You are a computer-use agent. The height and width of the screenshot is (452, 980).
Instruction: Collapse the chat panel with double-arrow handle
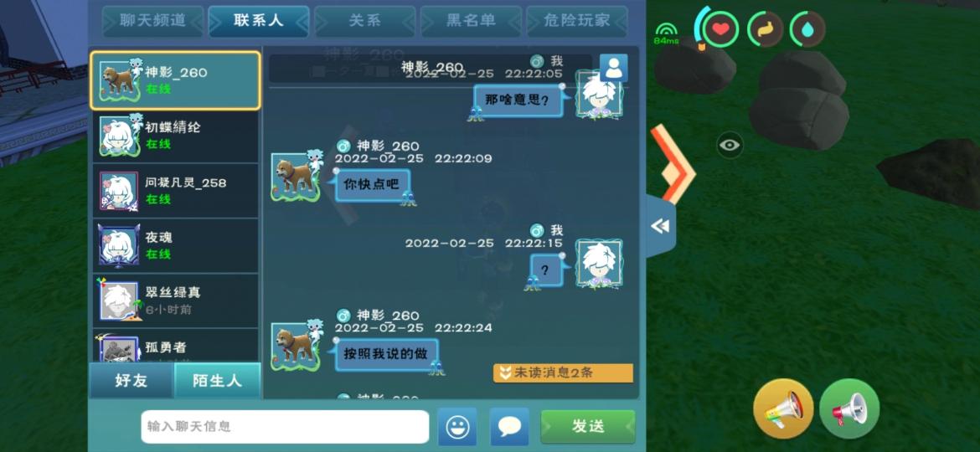[661, 226]
